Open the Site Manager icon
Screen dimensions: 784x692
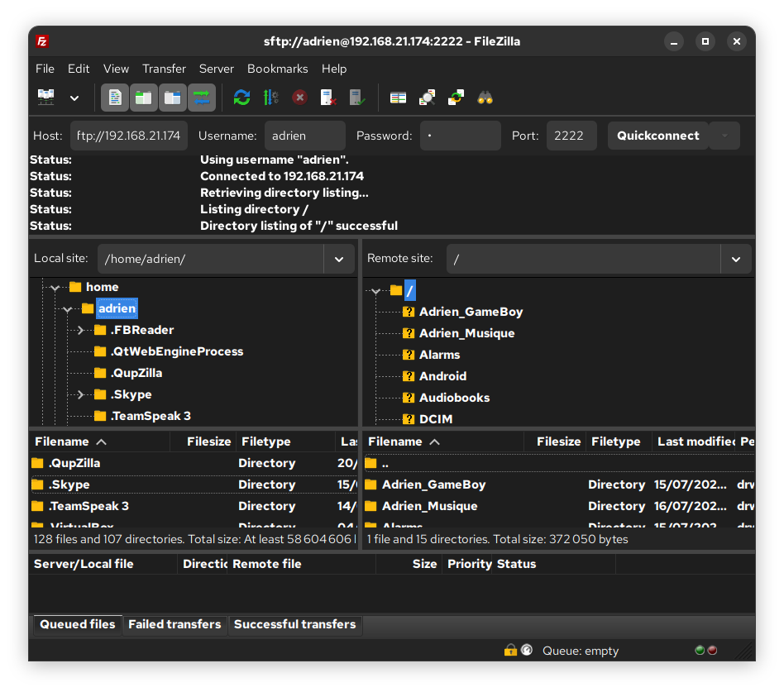[46, 98]
